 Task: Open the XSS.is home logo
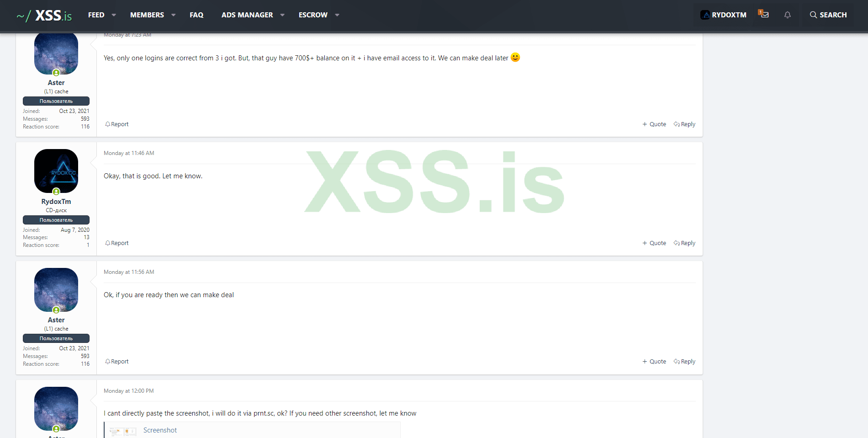[x=44, y=16]
